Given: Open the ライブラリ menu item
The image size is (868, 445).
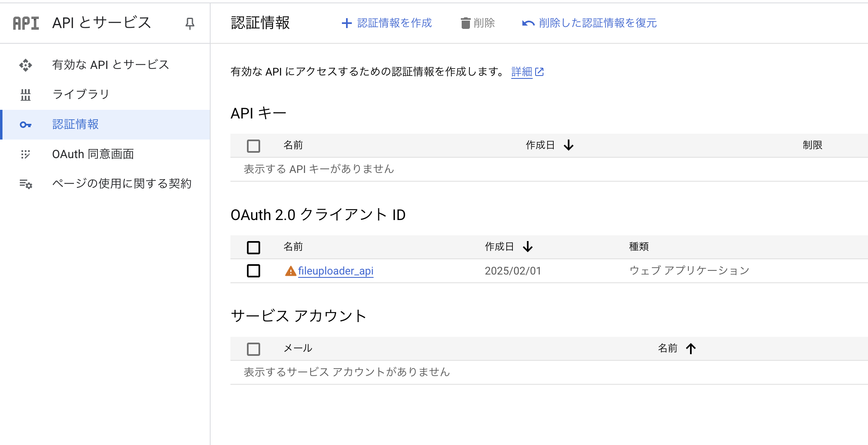Looking at the screenshot, I should pyautogui.click(x=81, y=95).
